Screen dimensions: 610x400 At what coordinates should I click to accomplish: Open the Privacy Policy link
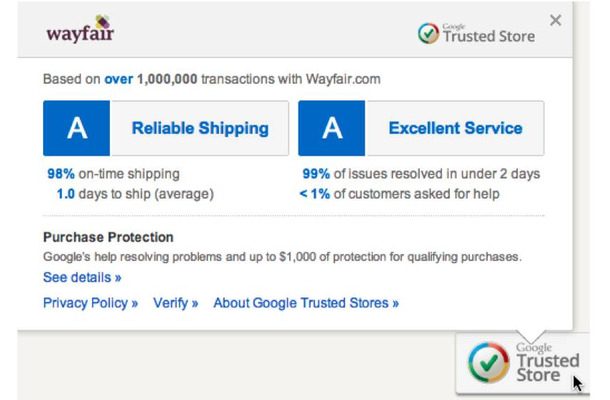click(x=90, y=303)
